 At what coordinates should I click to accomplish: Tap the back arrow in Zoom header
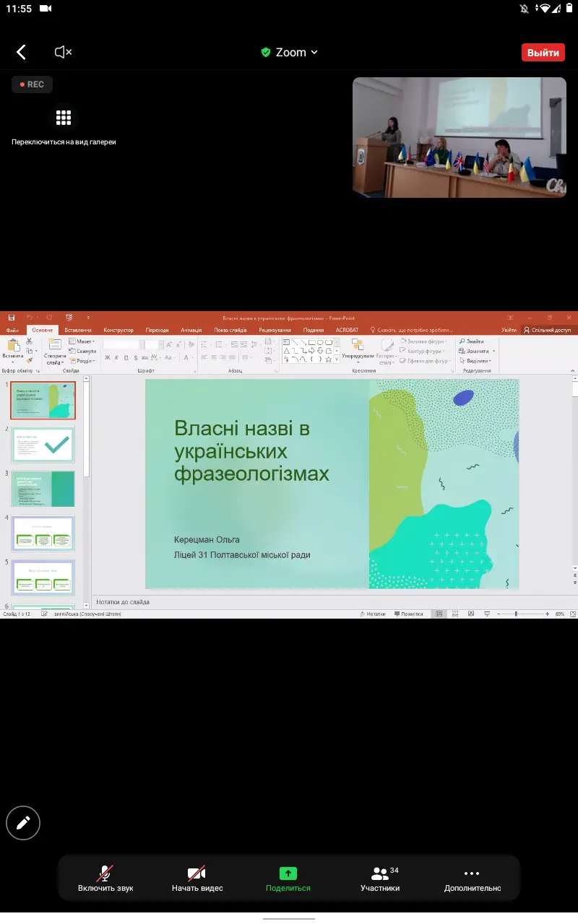click(x=22, y=52)
